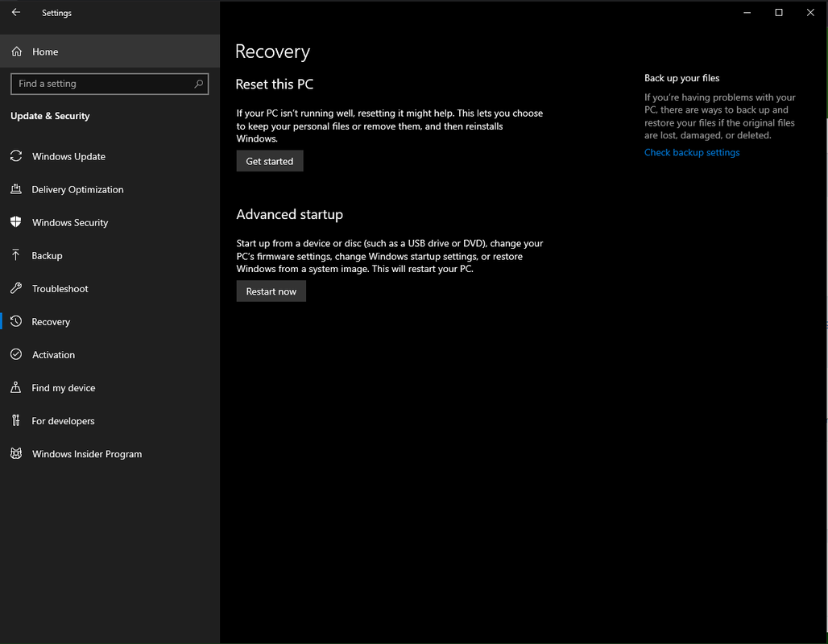Image resolution: width=828 pixels, height=644 pixels.
Task: Open the Check backup settings link
Action: 692,153
